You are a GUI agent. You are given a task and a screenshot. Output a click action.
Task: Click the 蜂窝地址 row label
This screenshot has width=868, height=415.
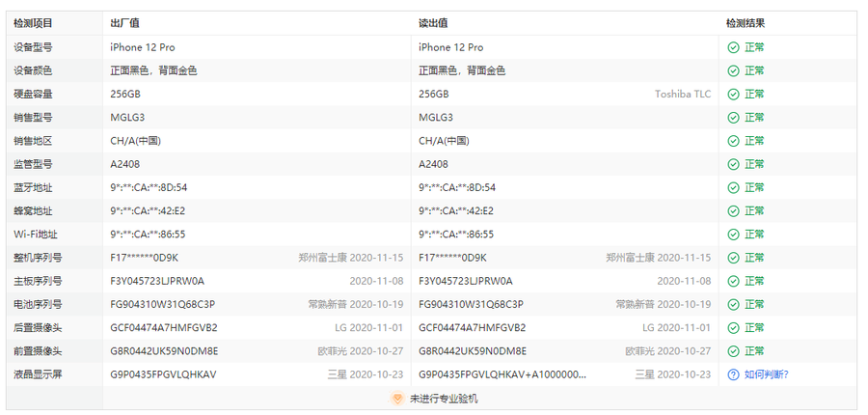33,211
